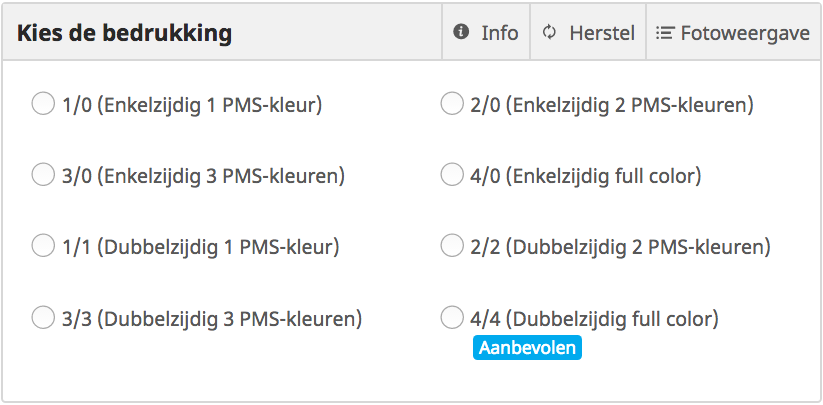
Task: Click the Herstel text to reset choices
Action: 602,33
